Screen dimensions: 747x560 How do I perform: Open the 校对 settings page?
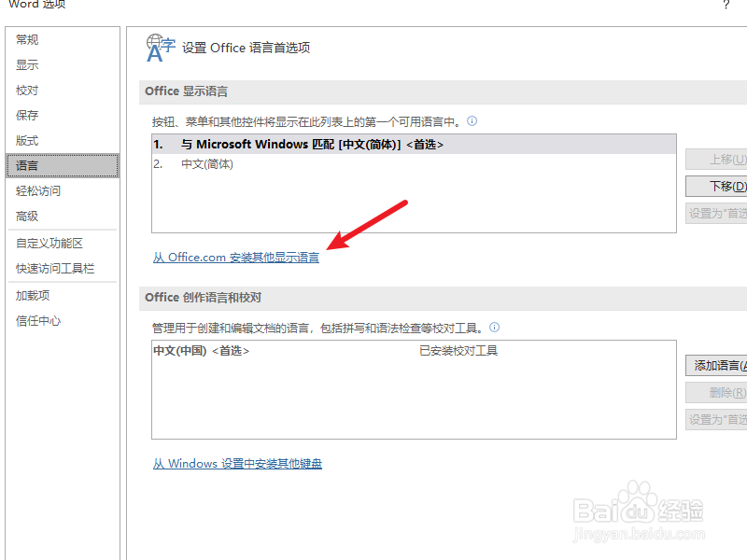pos(26,90)
